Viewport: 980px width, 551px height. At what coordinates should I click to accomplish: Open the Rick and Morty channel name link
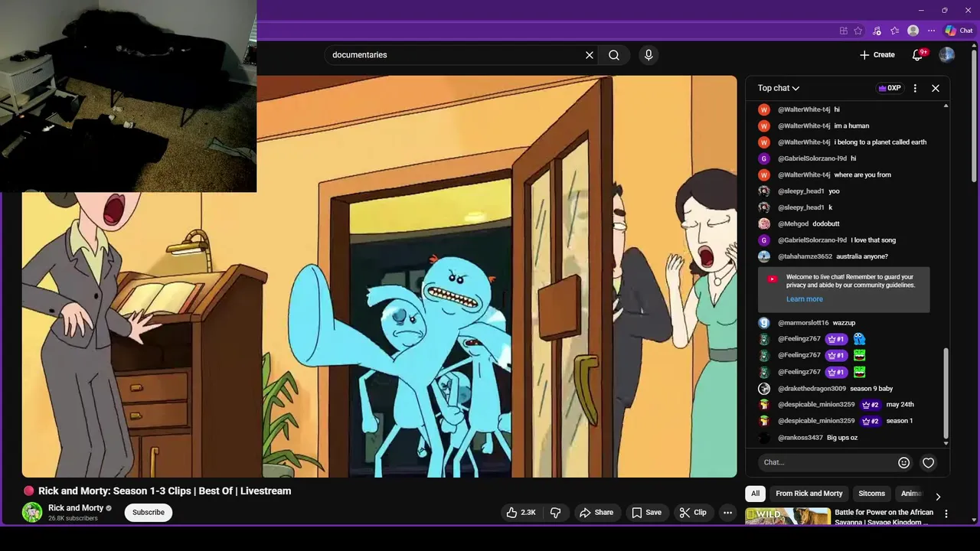coord(76,508)
